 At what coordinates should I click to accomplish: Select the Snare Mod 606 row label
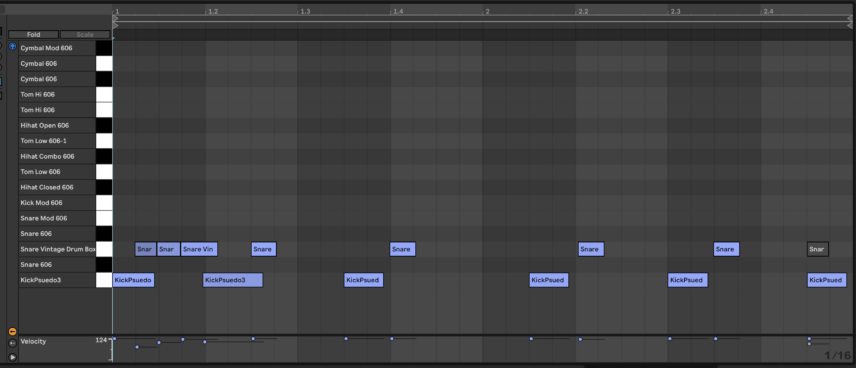coord(44,218)
